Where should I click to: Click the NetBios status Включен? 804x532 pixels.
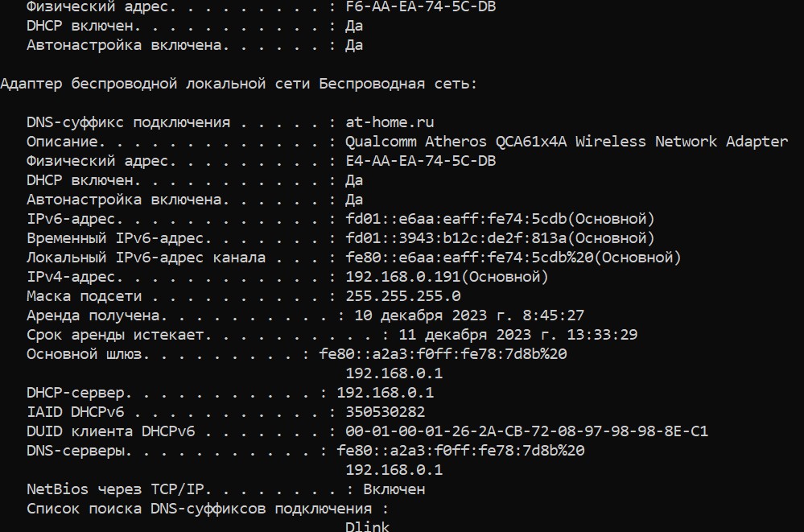(394, 489)
